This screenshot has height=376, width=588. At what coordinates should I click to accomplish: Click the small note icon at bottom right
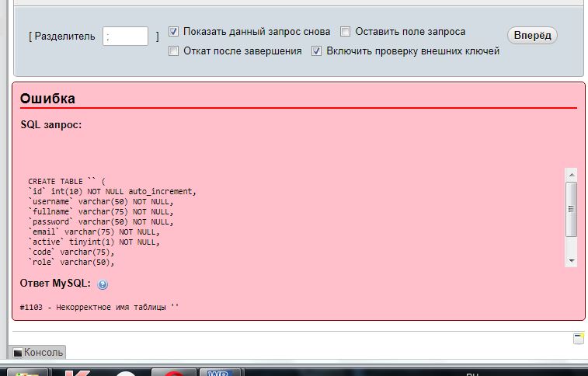578,338
